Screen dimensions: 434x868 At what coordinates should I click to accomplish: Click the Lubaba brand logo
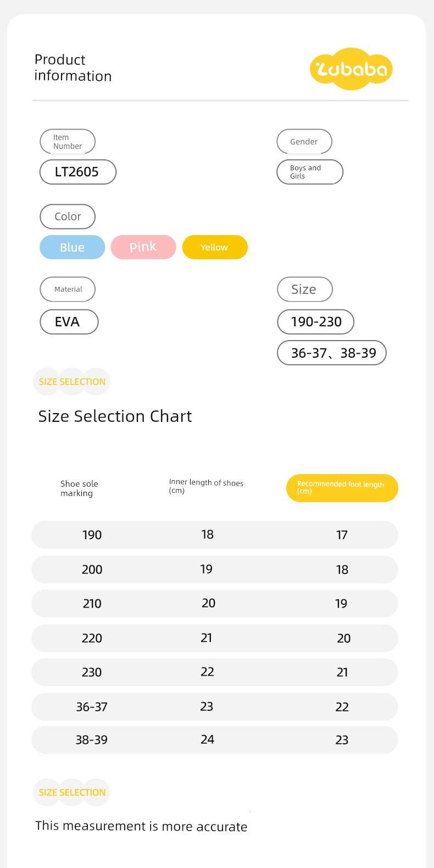(x=352, y=69)
